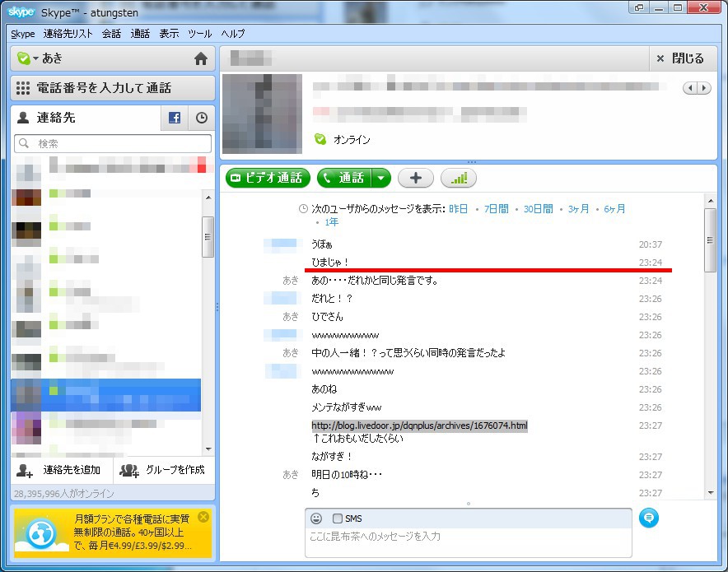Screen dimensions: 728x572
Task: Click the chat scrollbar thumb
Action: 710,239
